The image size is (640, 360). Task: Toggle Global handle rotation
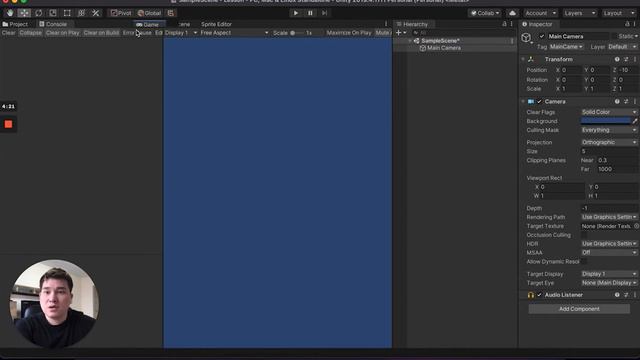tap(149, 13)
